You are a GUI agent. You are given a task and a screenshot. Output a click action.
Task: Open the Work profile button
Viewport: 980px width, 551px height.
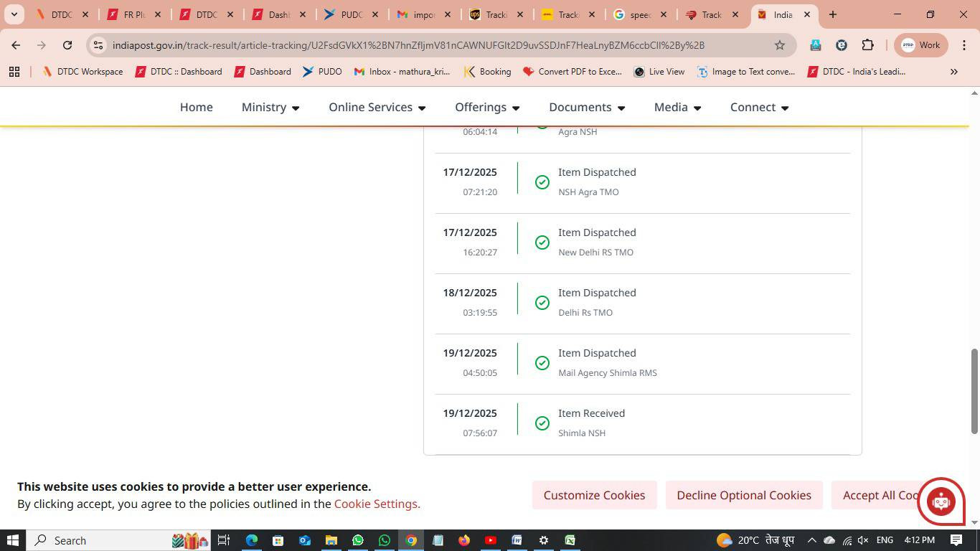click(921, 45)
